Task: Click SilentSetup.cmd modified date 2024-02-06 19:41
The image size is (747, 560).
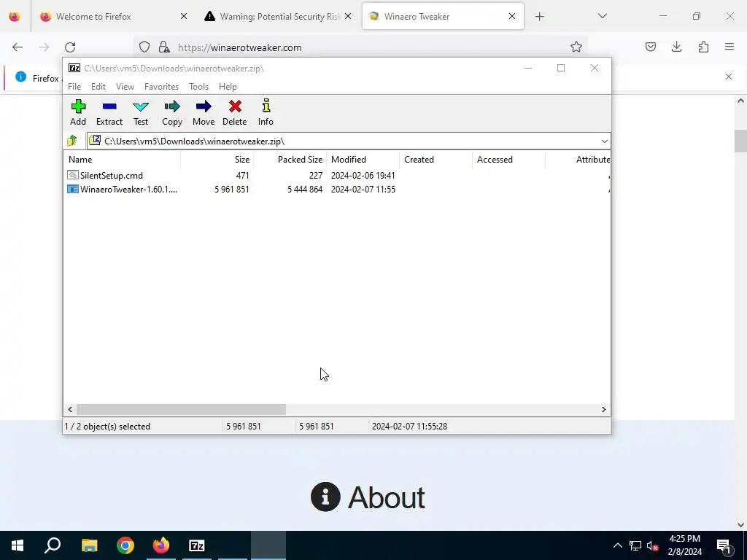Action: click(363, 175)
